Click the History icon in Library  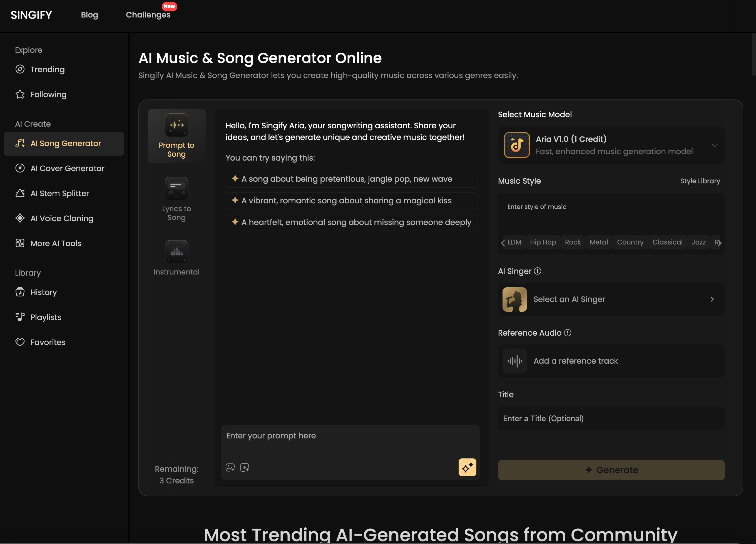[x=20, y=292]
